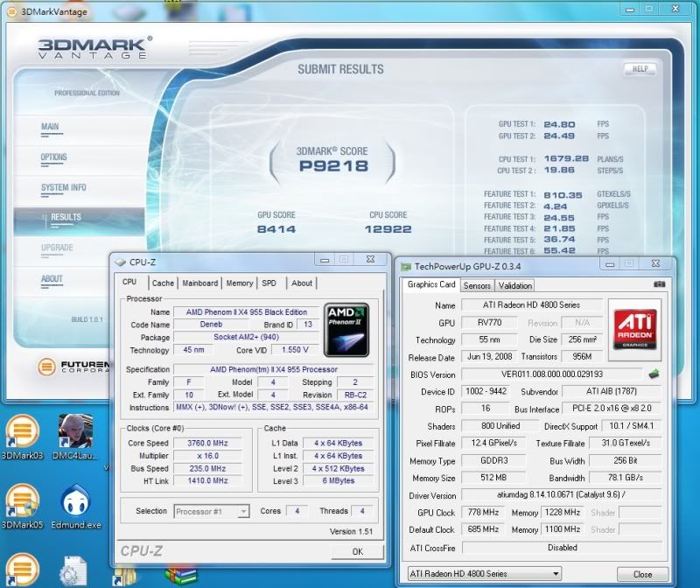Open the Edmund.exe desktop icon
The height and width of the screenshot is (588, 700).
76,506
